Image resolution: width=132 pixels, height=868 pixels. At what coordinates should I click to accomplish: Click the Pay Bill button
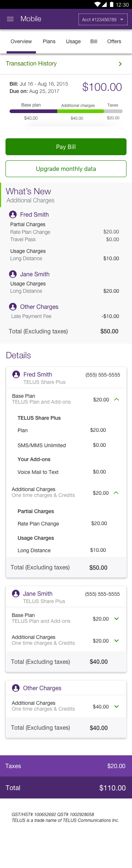[x=66, y=147]
